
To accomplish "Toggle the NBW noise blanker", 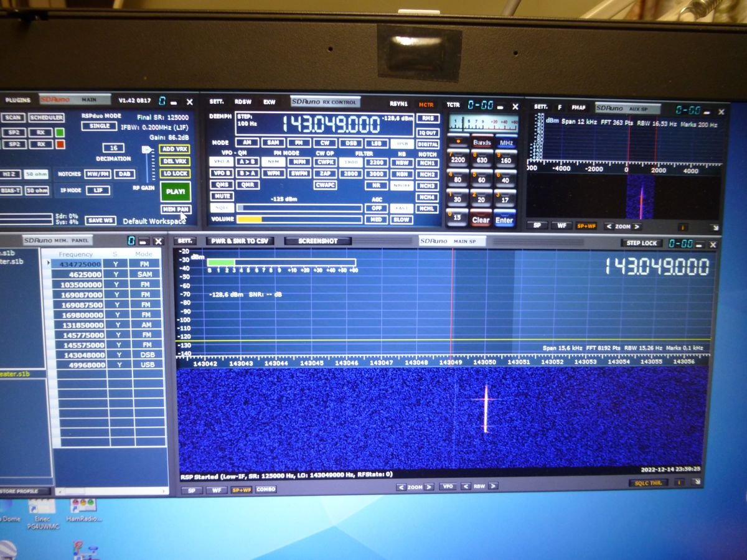I will click(402, 163).
